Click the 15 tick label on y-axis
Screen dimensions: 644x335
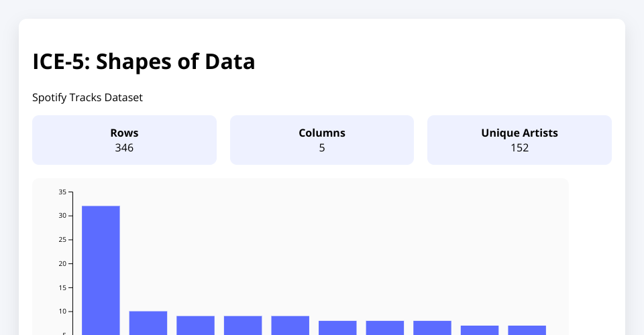62,287
